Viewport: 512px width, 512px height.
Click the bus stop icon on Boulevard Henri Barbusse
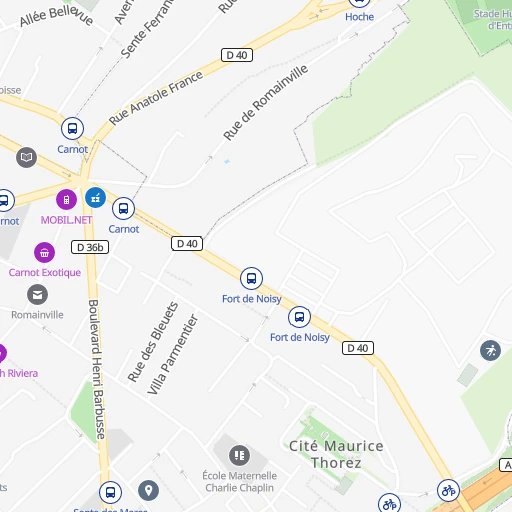point(110,492)
